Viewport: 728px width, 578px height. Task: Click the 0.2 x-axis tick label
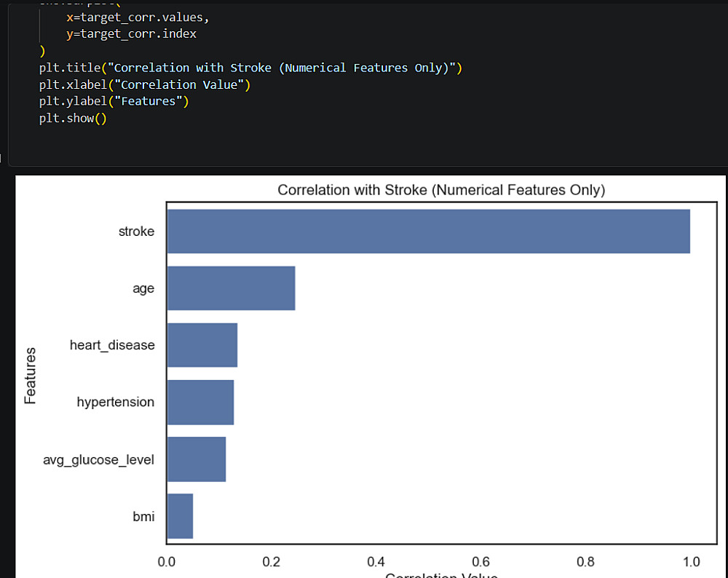[x=272, y=562]
